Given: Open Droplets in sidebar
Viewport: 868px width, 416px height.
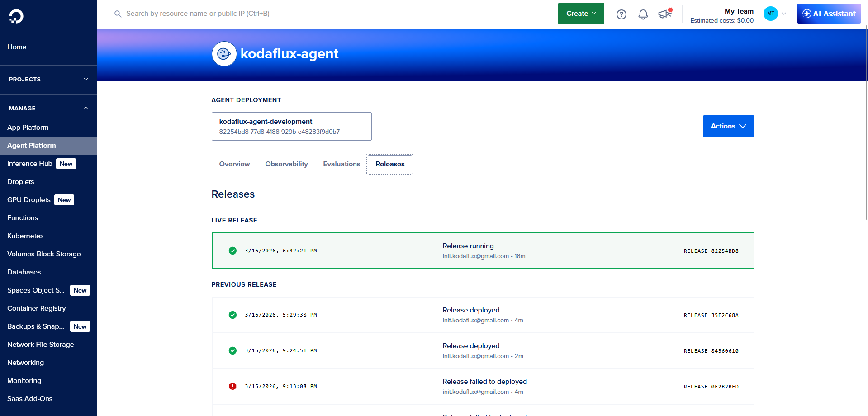Looking at the screenshot, I should coord(21,182).
